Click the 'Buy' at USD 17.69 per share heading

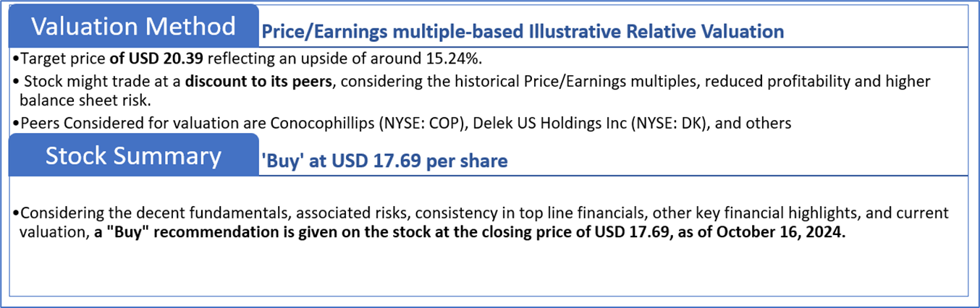384,161
